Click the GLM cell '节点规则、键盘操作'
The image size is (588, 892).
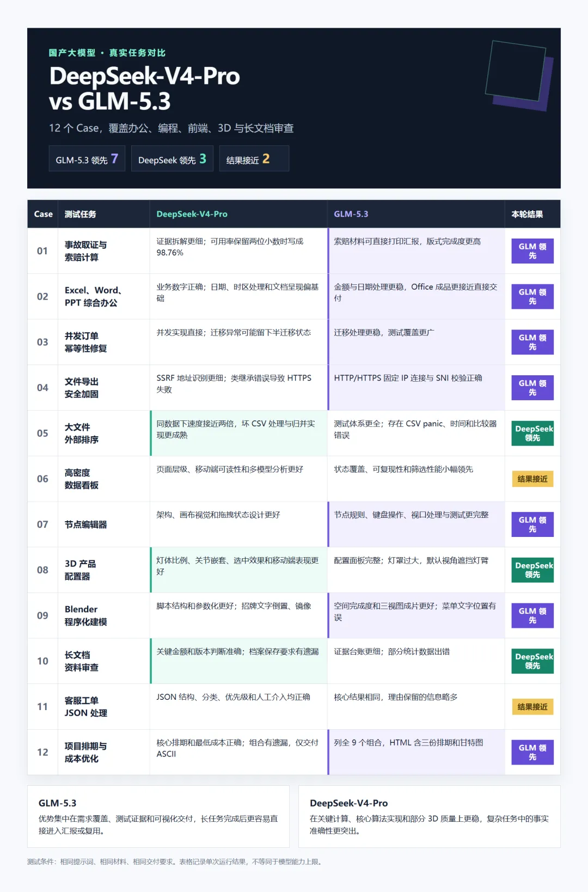click(x=416, y=524)
